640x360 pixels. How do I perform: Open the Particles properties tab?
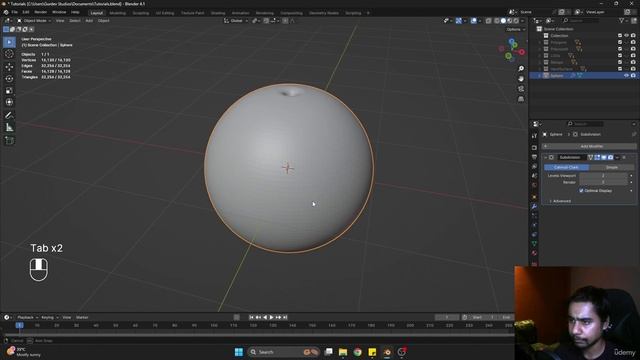tap(534, 216)
